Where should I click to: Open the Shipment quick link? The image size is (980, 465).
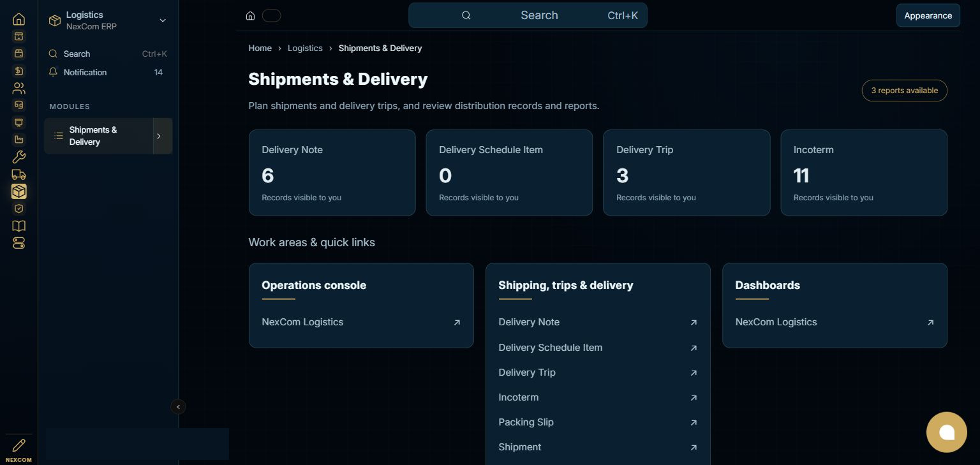[x=598, y=447]
